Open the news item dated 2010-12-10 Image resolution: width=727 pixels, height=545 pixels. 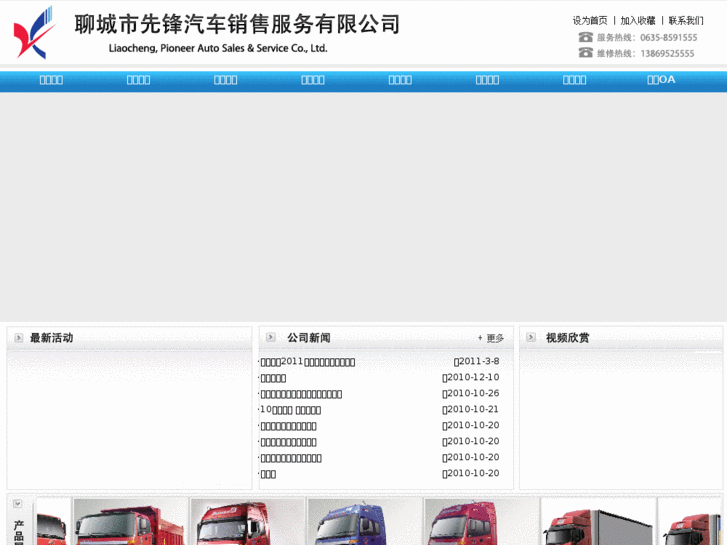274,378
